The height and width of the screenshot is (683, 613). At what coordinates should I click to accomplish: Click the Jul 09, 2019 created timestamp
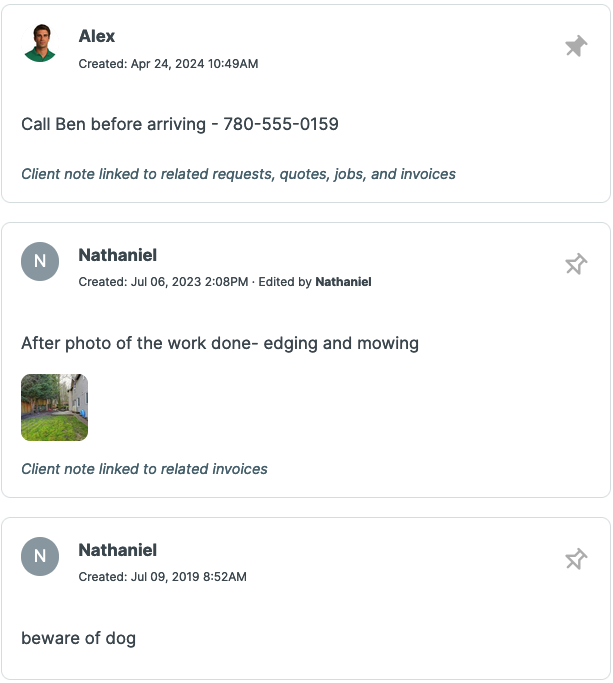coord(162,577)
